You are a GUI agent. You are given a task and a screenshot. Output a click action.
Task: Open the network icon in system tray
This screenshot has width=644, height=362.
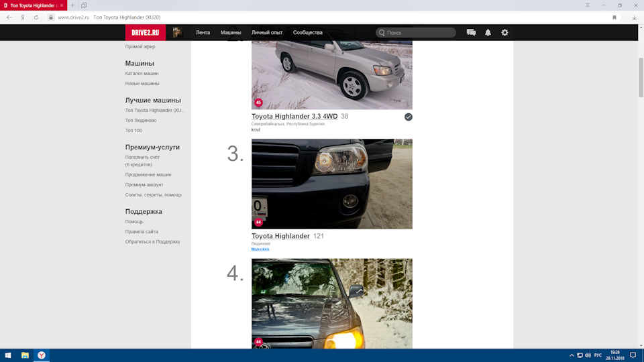[x=580, y=355]
